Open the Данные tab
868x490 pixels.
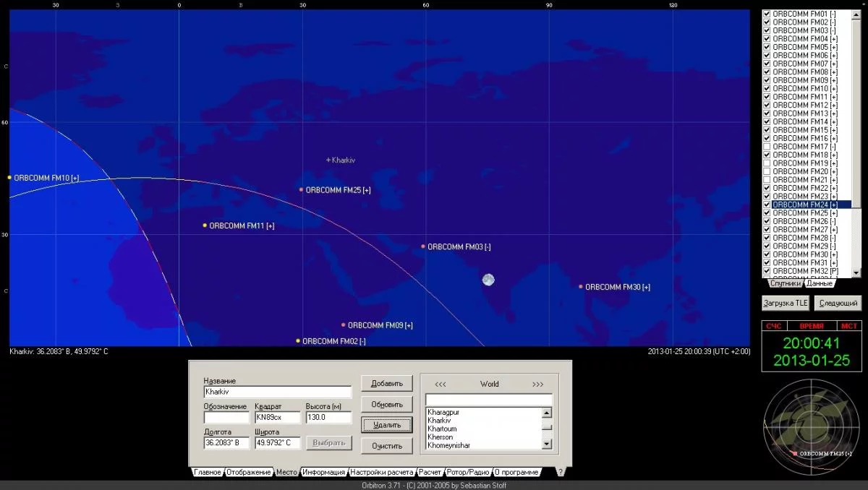pos(820,283)
